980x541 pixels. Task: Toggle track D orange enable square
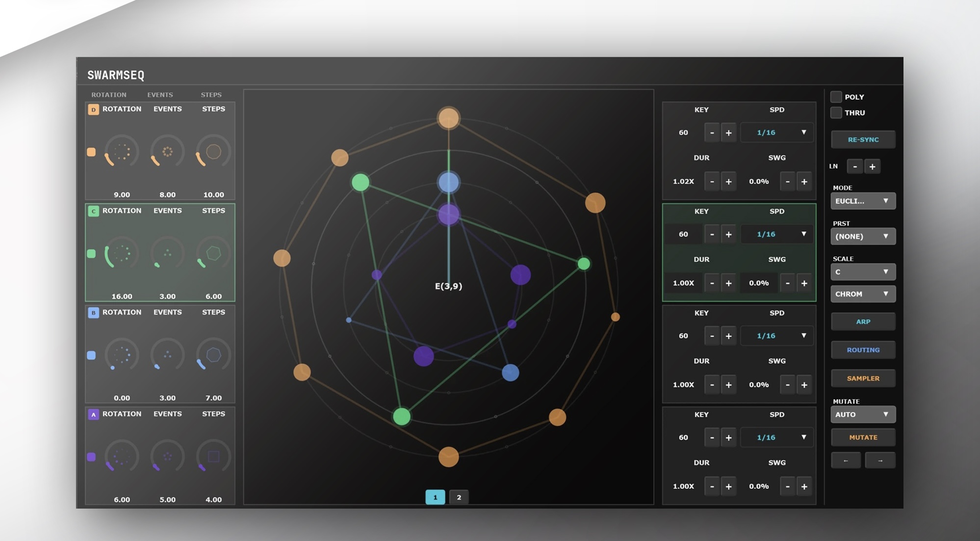point(91,152)
